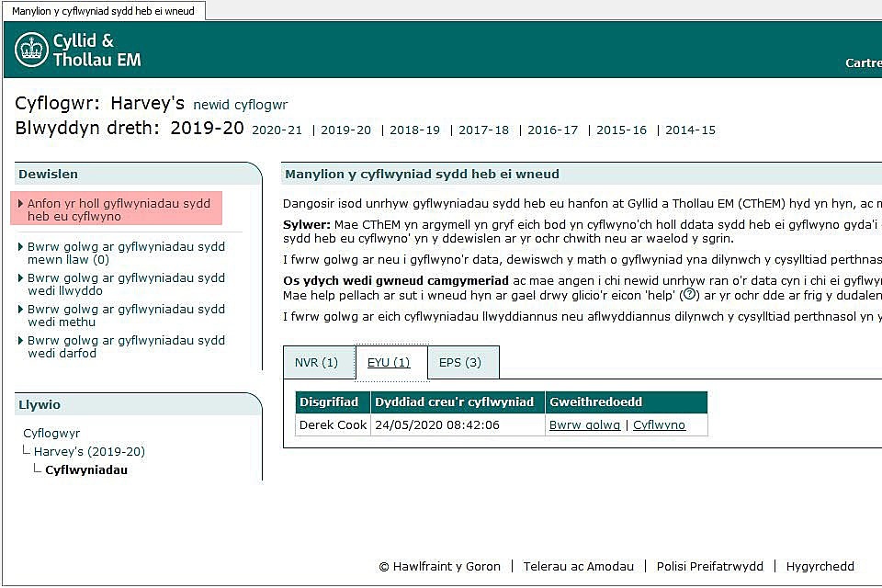The image size is (882, 588).
Task: Switch to tax year 2017-18
Action: (483, 130)
